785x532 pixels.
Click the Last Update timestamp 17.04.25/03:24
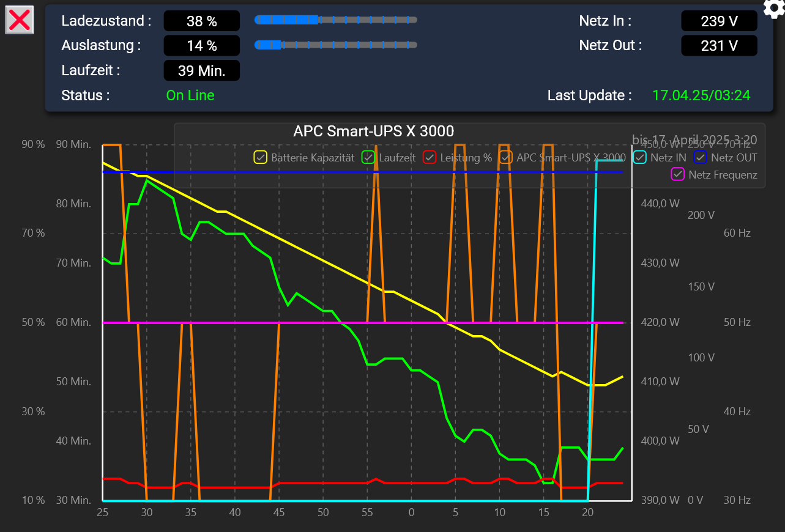pos(701,95)
